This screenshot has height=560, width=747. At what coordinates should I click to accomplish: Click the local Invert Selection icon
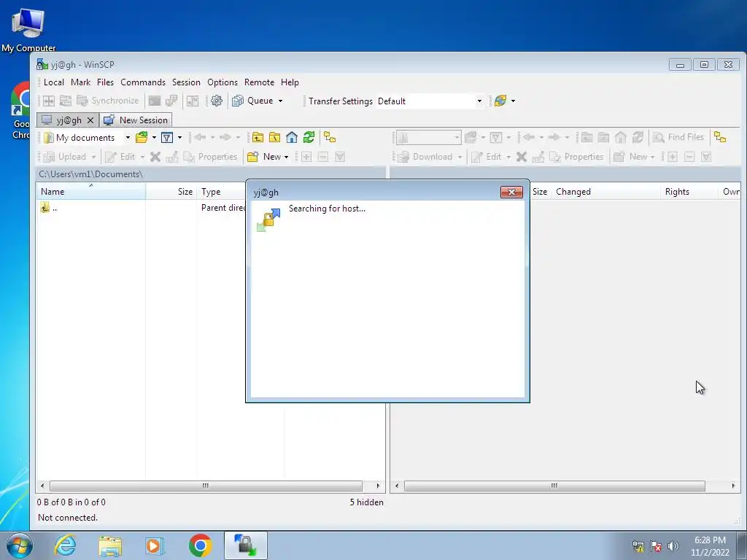click(x=340, y=157)
